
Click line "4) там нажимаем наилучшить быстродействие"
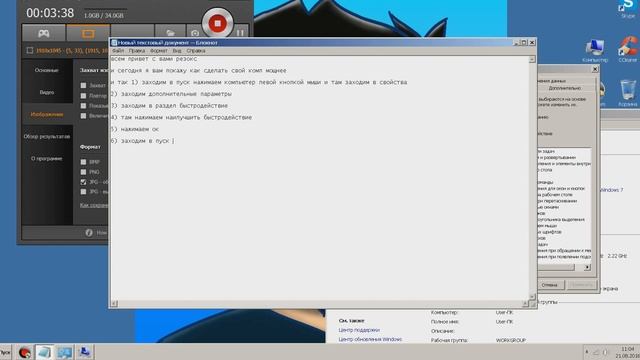(x=181, y=118)
